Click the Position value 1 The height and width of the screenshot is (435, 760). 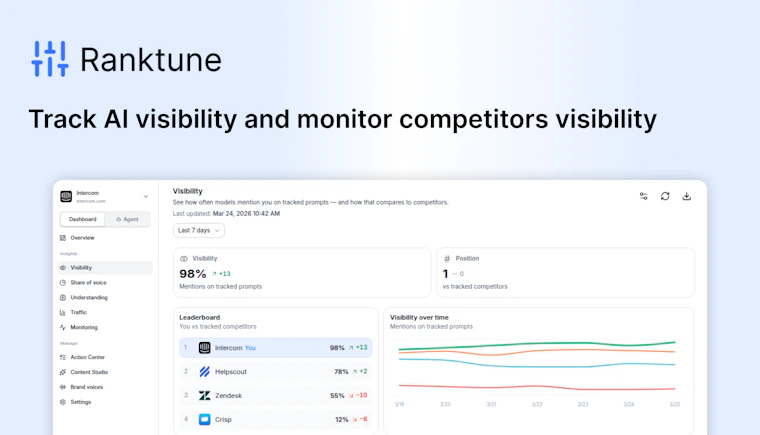coord(445,274)
